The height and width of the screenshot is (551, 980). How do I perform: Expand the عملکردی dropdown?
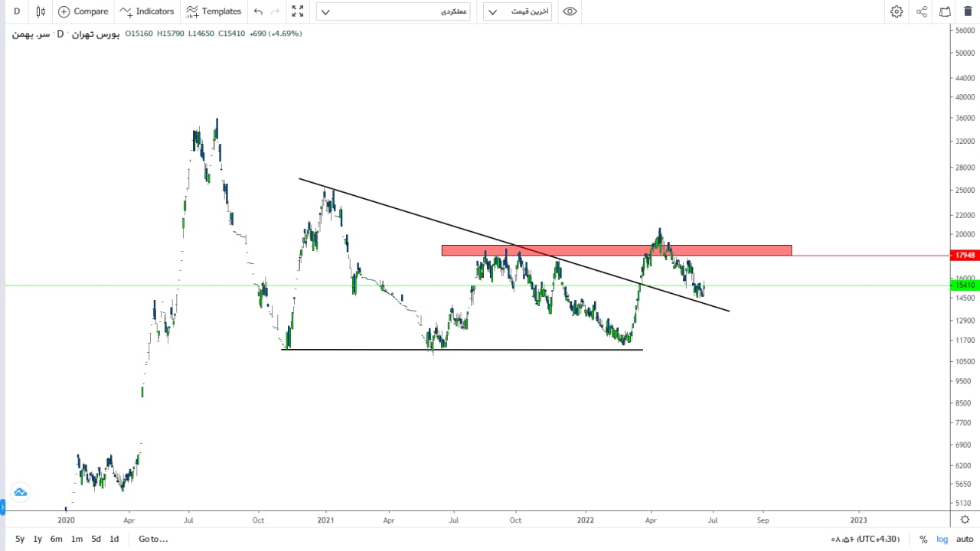[394, 11]
